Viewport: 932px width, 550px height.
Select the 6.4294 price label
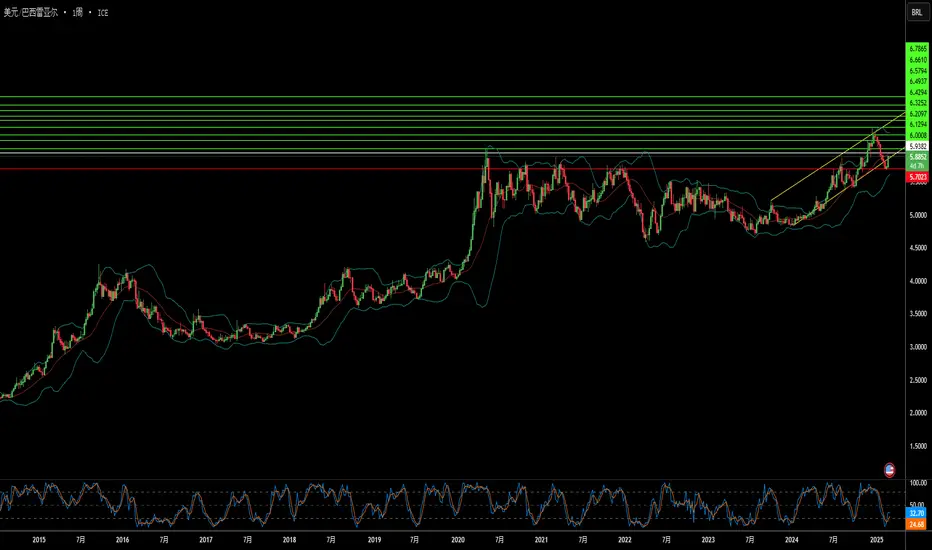click(x=918, y=92)
